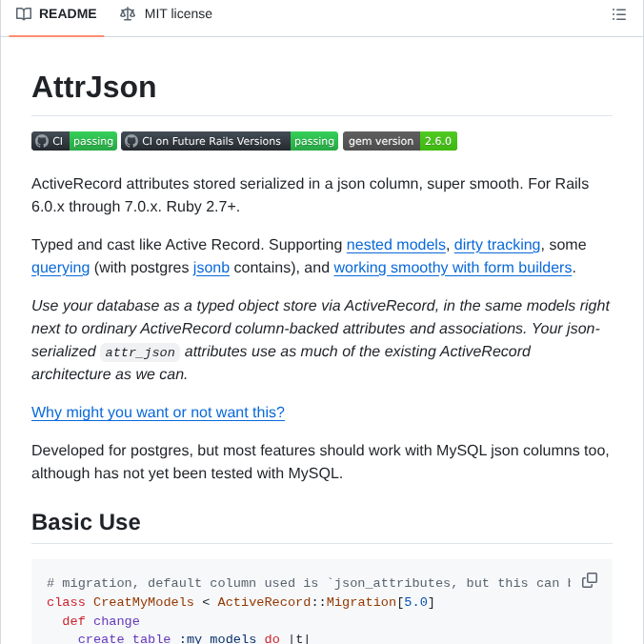The width and height of the screenshot is (644, 644).
Task: Click the migration comment code line
Action: click(309, 583)
